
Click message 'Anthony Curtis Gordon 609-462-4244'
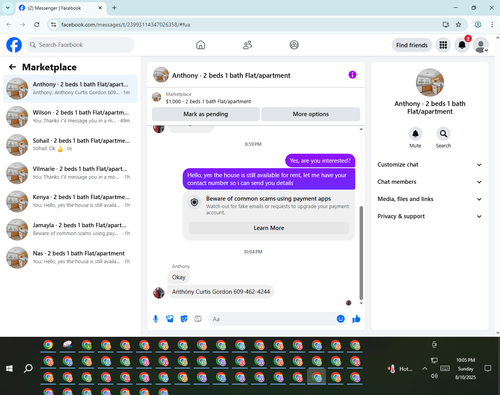click(221, 292)
